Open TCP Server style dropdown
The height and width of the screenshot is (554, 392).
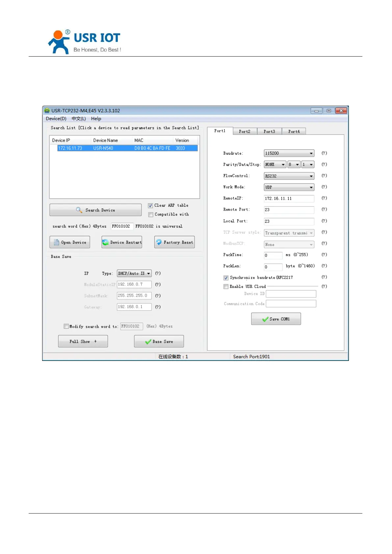289,233
